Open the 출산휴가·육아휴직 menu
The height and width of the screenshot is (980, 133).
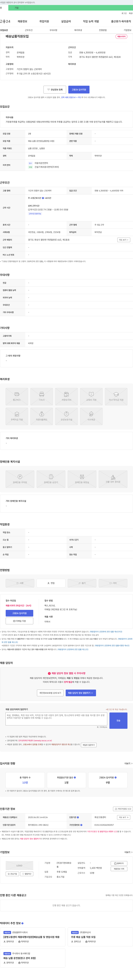tap(121, 21)
